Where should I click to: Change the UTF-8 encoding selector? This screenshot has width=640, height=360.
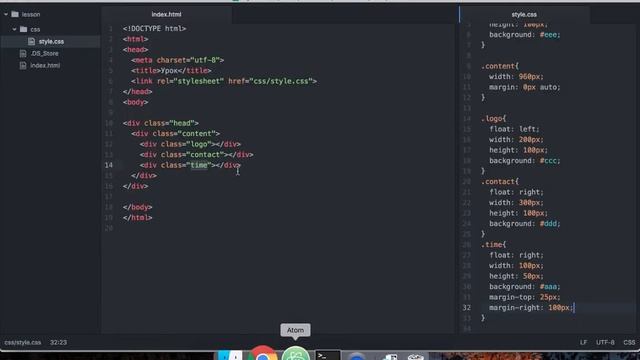click(x=605, y=342)
